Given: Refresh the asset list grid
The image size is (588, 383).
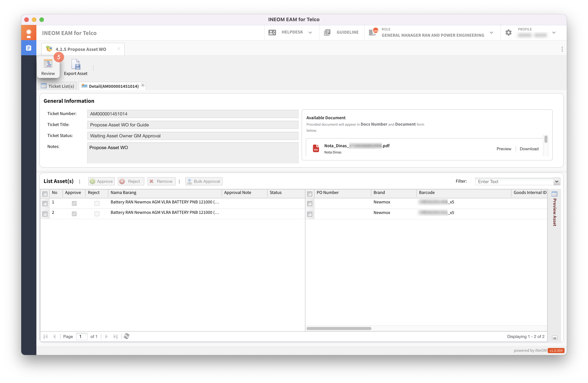Looking at the screenshot, I should point(127,336).
